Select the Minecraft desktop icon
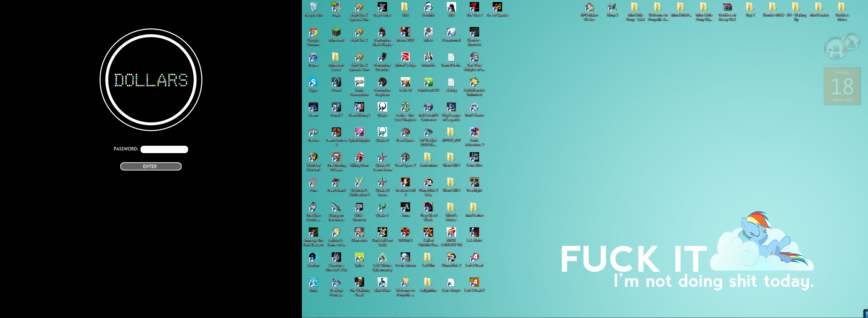Viewport: 868px width, 318px height. click(x=336, y=34)
